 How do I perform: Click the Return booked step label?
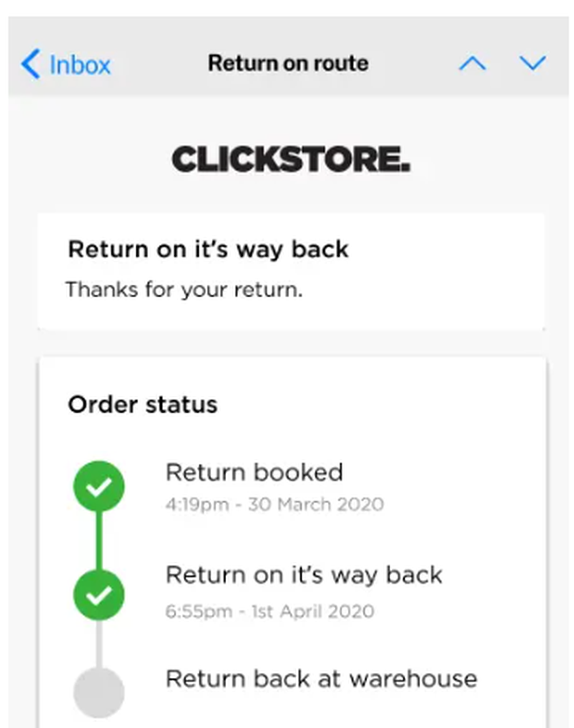(254, 473)
